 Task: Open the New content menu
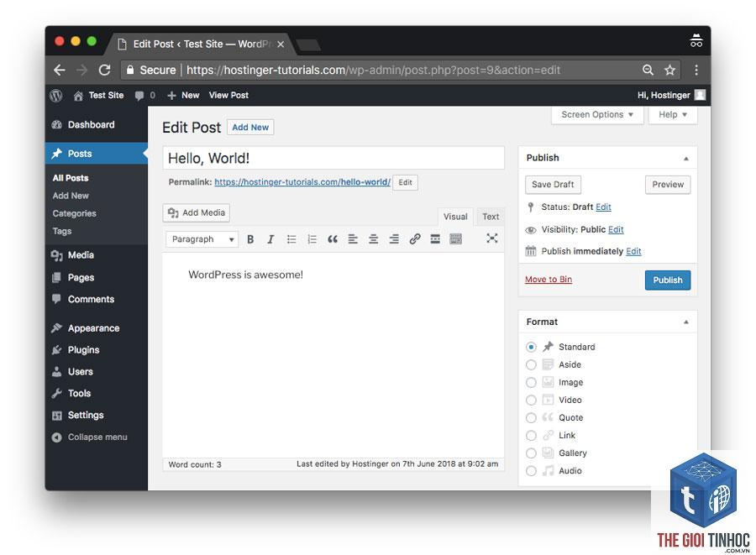coord(183,96)
